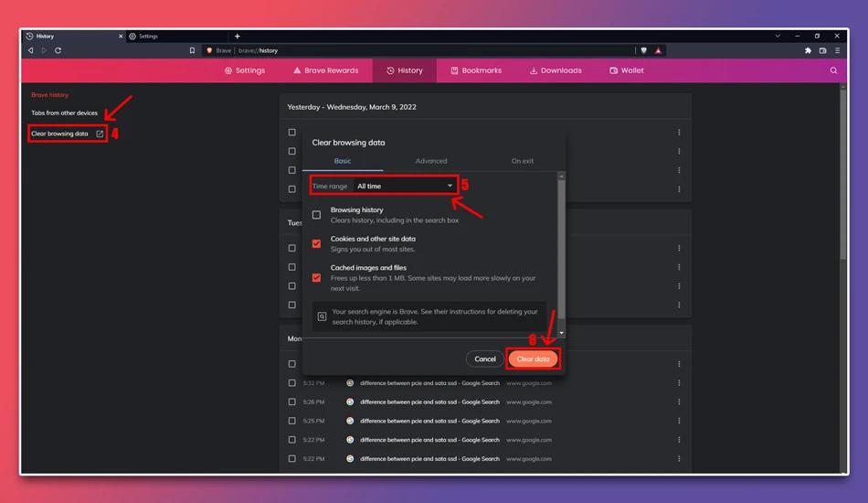Open the Time range dropdown set to All time
This screenshot has height=503, width=868.
405,187
